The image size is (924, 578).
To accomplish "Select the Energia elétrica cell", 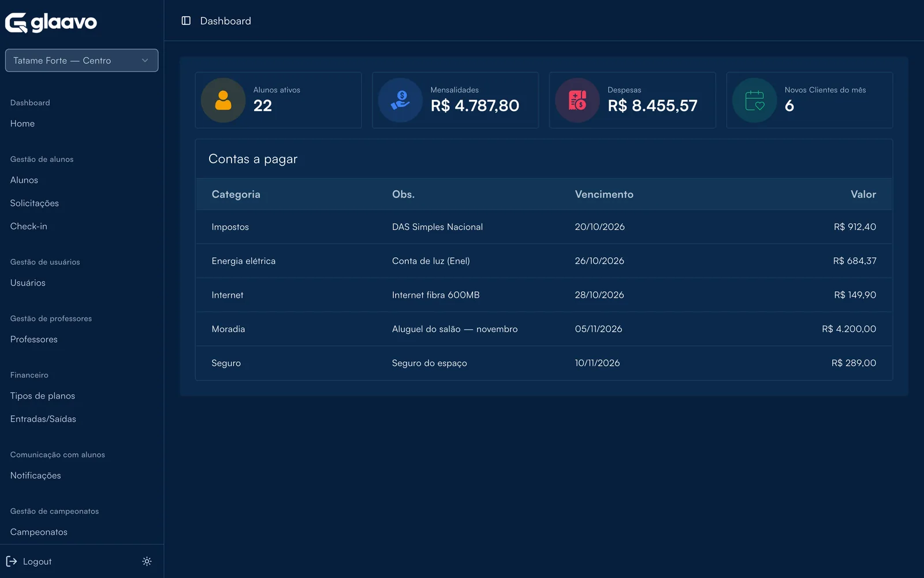I will coord(244,261).
